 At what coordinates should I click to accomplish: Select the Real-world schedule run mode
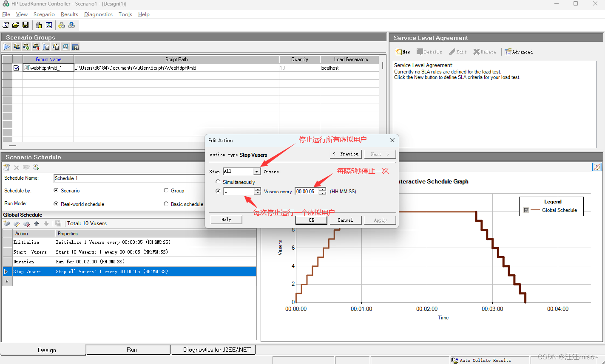click(x=56, y=204)
